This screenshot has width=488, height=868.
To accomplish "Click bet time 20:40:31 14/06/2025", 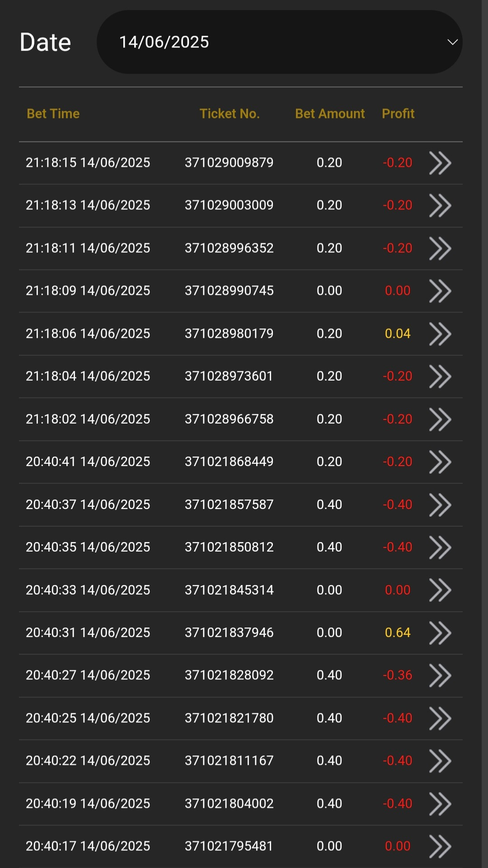I will click(88, 632).
